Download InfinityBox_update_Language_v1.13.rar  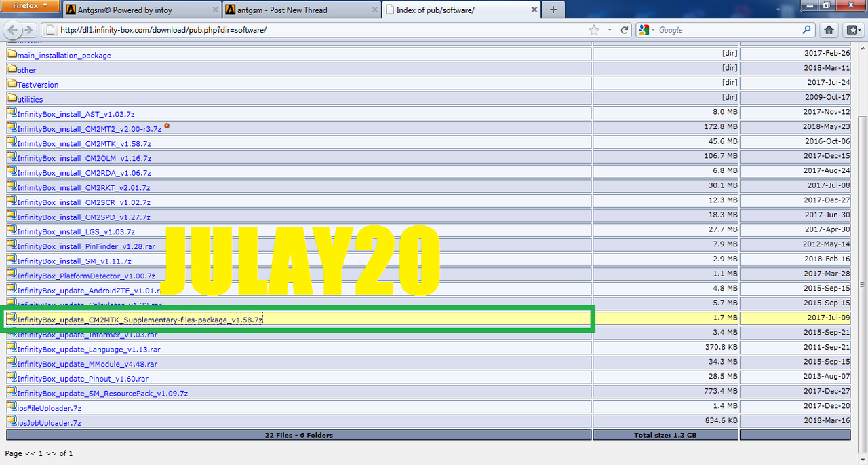click(89, 350)
